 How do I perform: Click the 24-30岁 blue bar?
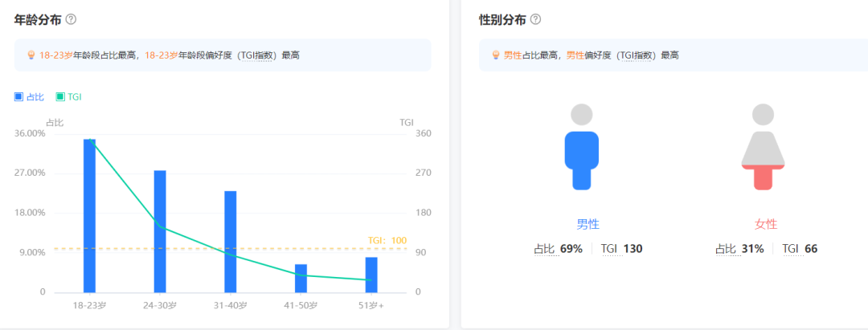[x=160, y=231]
